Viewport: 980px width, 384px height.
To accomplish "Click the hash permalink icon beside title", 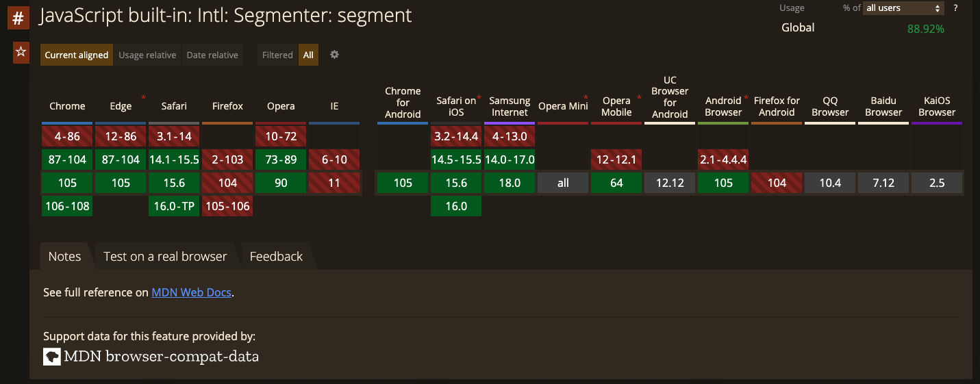I will pyautogui.click(x=18, y=18).
